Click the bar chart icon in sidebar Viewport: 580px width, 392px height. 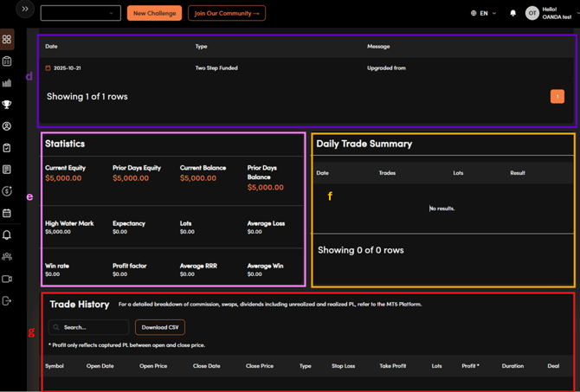click(x=7, y=83)
